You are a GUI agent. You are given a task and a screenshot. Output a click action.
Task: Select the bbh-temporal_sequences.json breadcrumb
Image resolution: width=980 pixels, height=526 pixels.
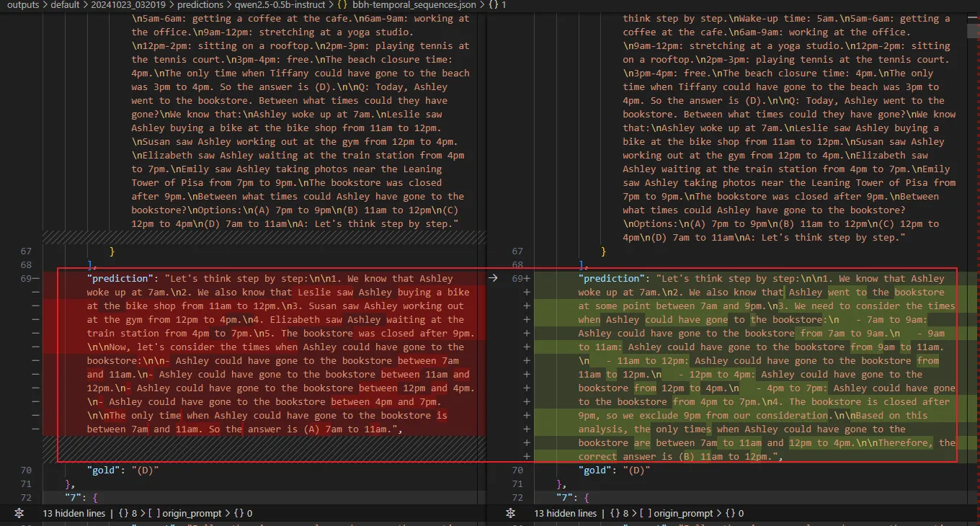click(x=415, y=5)
